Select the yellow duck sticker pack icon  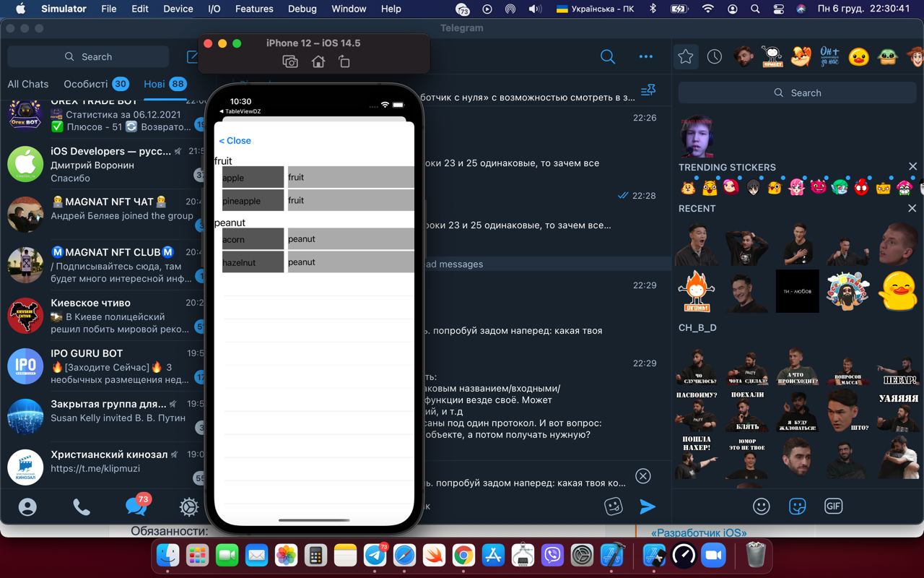pos(858,56)
